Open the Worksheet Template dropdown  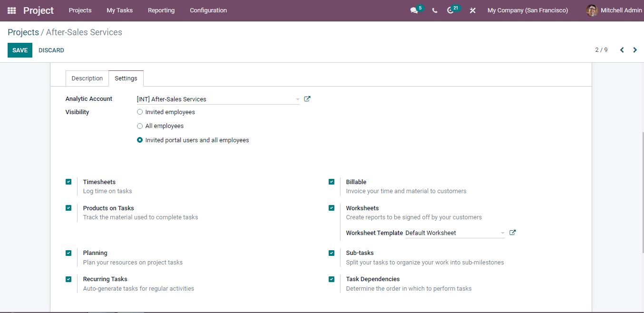point(502,233)
